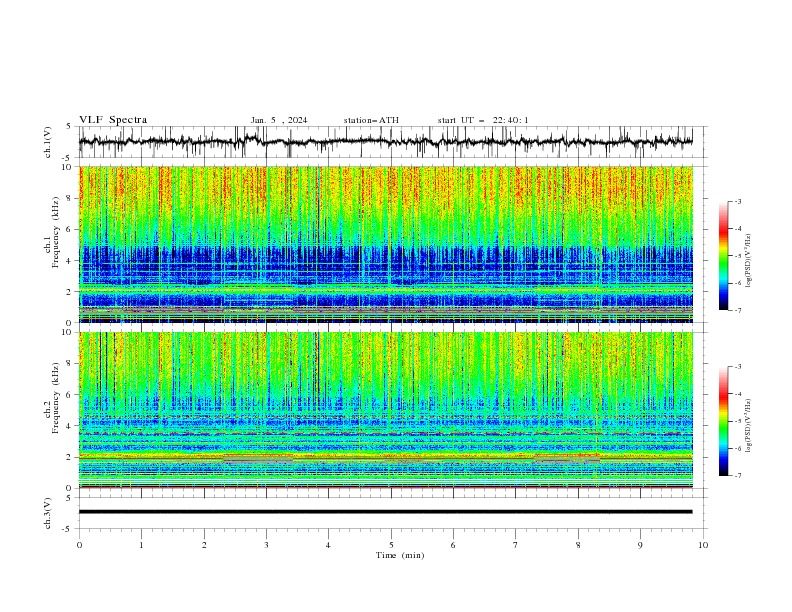The height and width of the screenshot is (612, 792).
Task: Click time axis tick label "10"
Action: (703, 545)
